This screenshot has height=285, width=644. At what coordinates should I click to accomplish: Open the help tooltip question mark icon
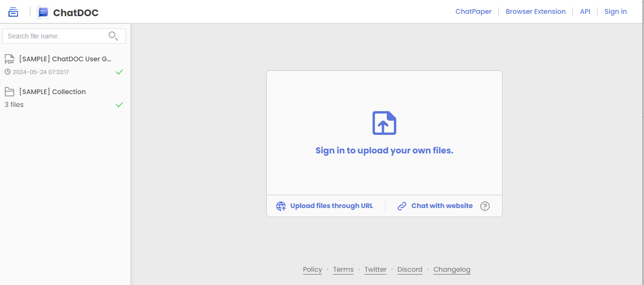[485, 206]
